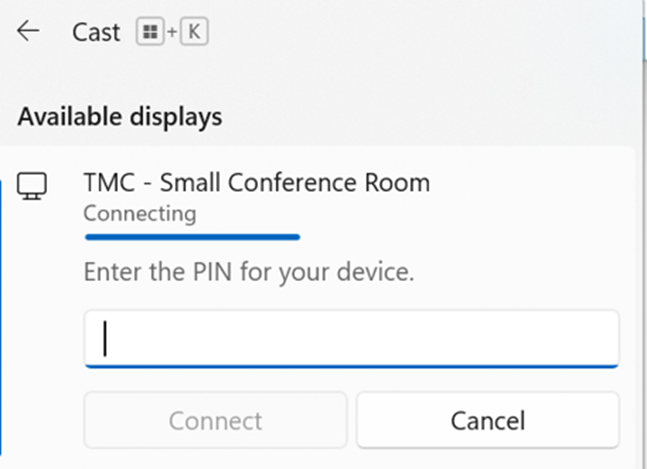Viewport: 647px width, 469px height.
Task: Cancel the connection attempt
Action: (488, 420)
